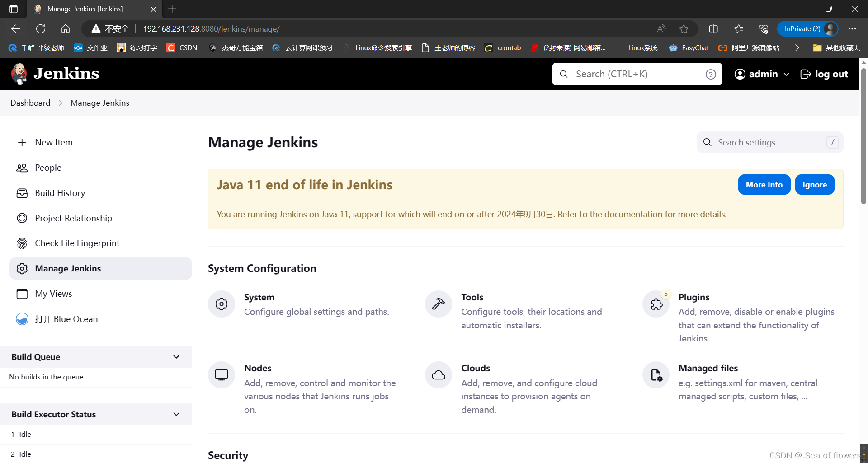This screenshot has height=463, width=868.
Task: Open Build Executor Status link
Action: [x=53, y=414]
